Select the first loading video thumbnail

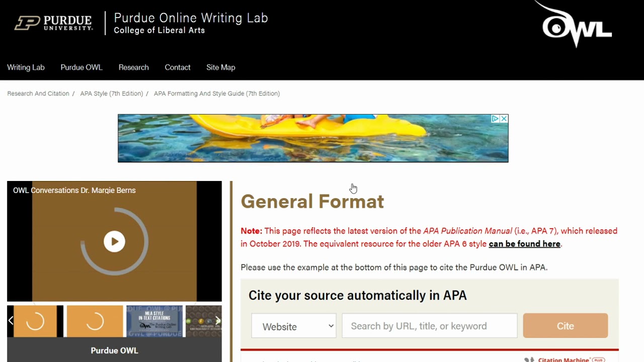click(35, 321)
